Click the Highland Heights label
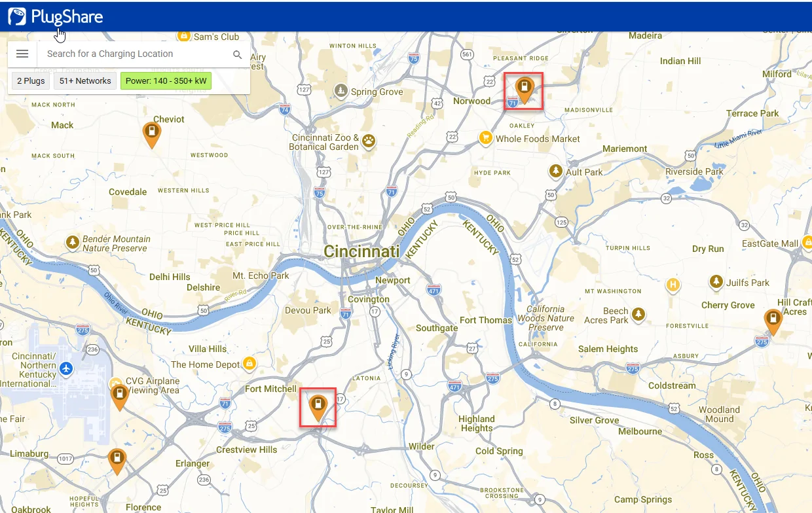 477,423
